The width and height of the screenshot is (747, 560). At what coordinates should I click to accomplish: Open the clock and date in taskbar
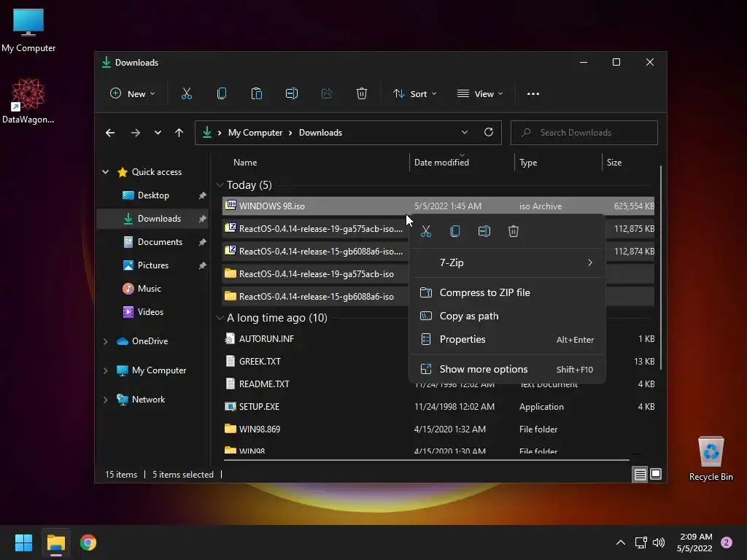tap(694, 542)
